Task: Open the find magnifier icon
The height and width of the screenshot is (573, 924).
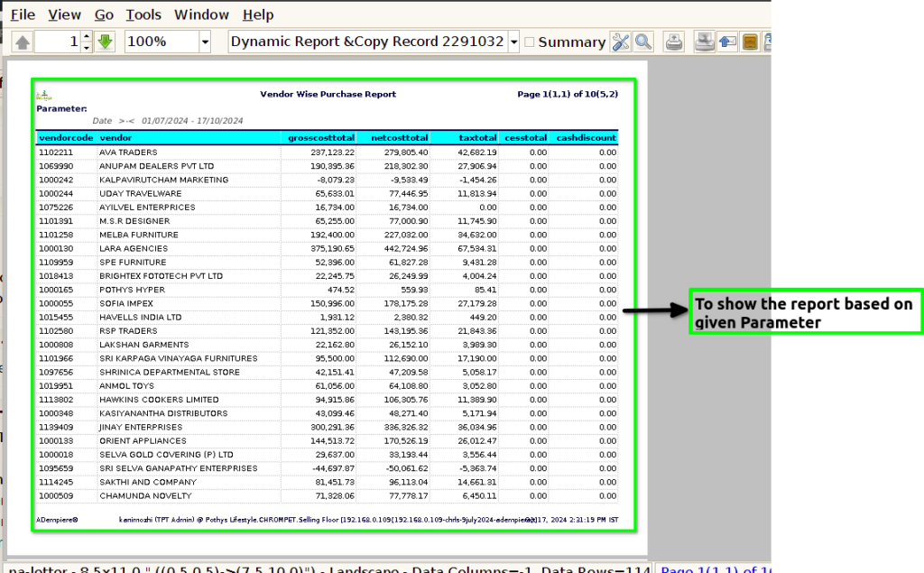Action: (643, 42)
